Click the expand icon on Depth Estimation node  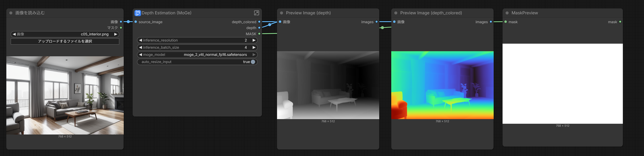pyautogui.click(x=256, y=13)
